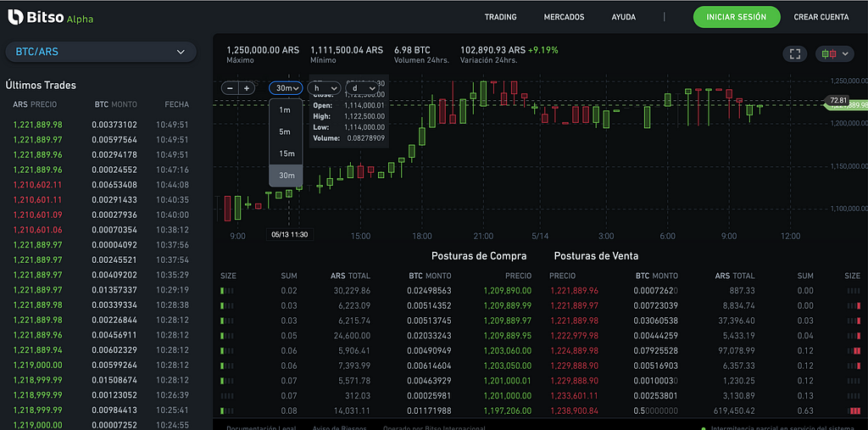Click the Posturas de Compra heading
Image resolution: width=868 pixels, height=430 pixels.
pyautogui.click(x=479, y=256)
